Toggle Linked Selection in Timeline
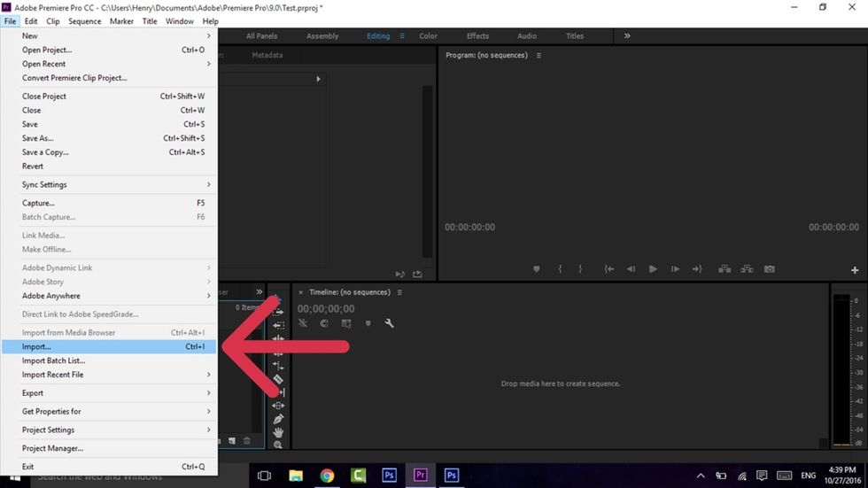The width and height of the screenshot is (868, 488). (x=346, y=323)
